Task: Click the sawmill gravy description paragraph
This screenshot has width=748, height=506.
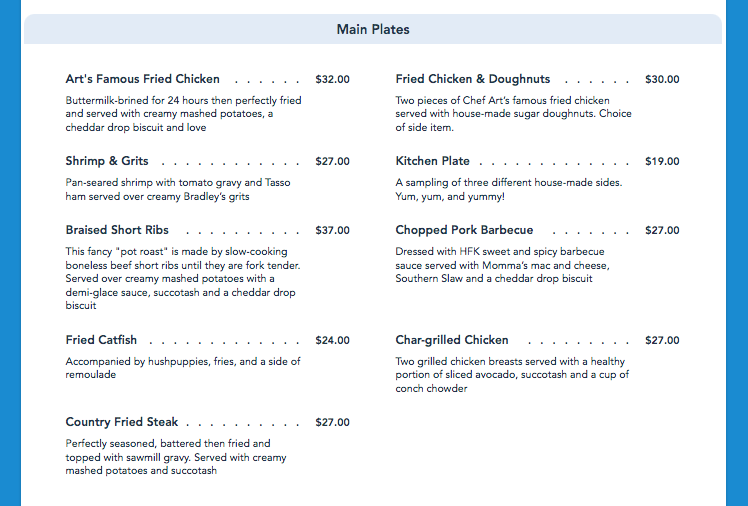Action: 176,457
